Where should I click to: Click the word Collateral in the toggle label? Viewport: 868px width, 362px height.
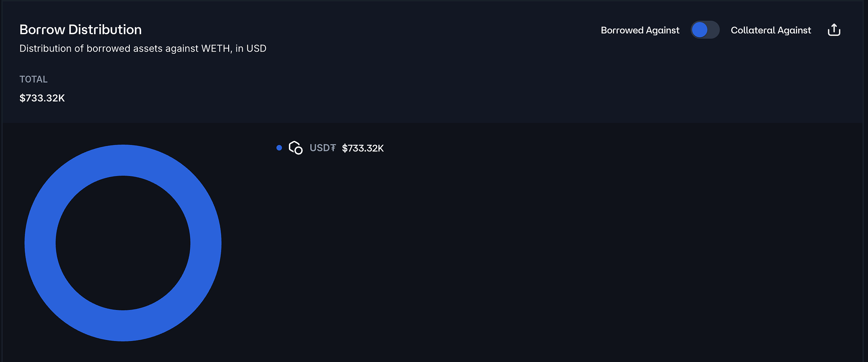click(753, 30)
